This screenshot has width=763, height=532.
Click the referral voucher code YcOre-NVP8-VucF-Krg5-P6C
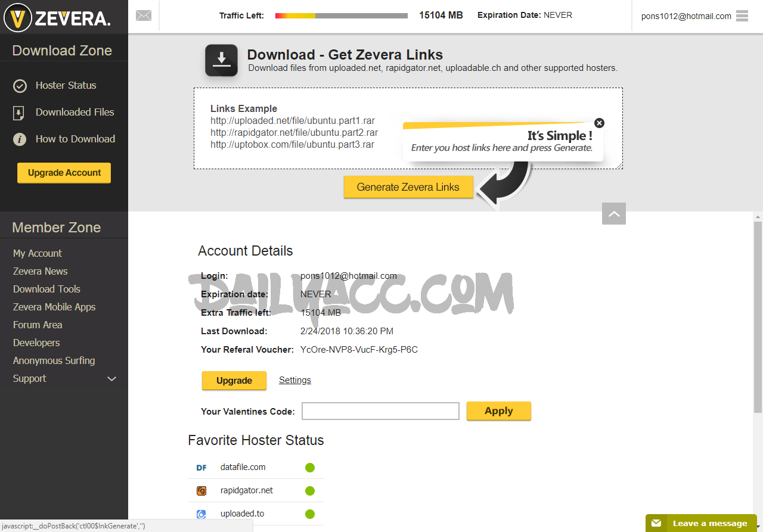coord(359,350)
